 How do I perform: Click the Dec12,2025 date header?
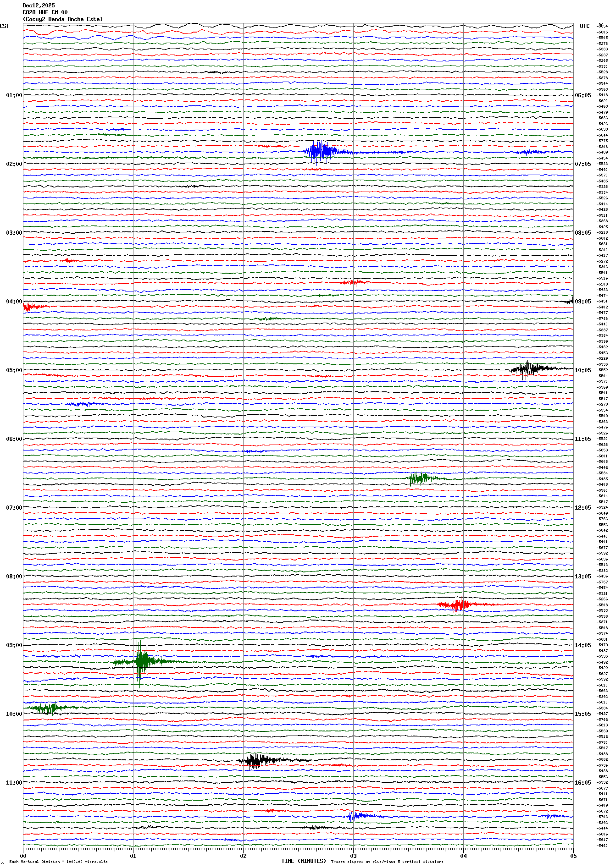click(39, 5)
